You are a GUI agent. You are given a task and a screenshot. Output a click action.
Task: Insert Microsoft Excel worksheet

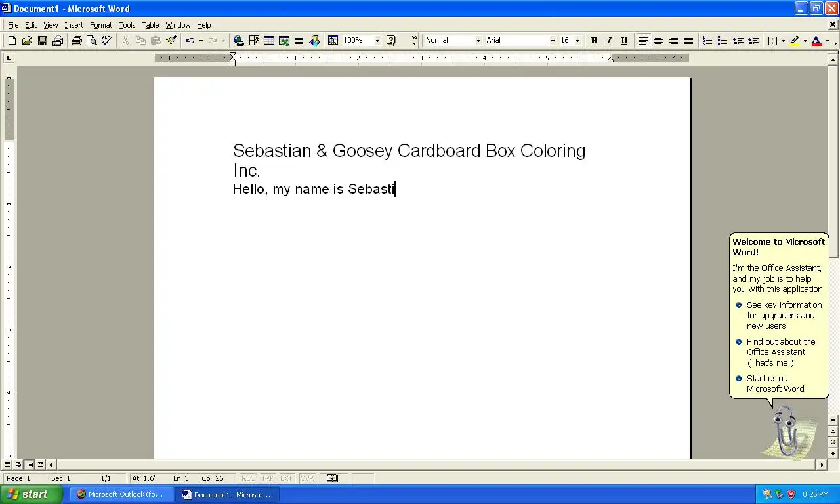click(284, 41)
